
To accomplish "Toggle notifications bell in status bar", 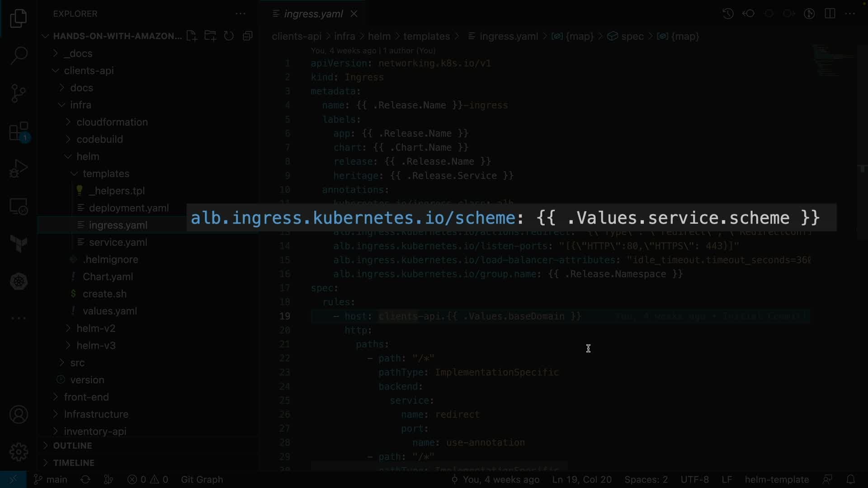I will click(x=850, y=479).
